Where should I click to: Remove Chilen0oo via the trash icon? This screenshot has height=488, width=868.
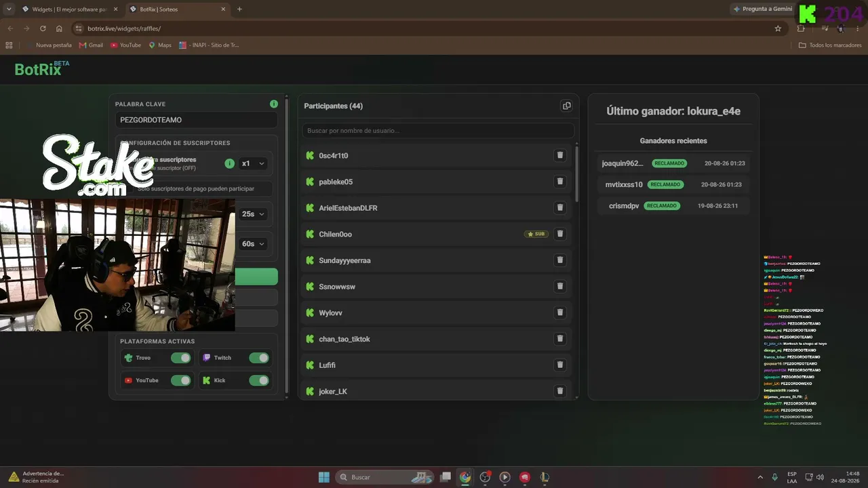[560, 234]
